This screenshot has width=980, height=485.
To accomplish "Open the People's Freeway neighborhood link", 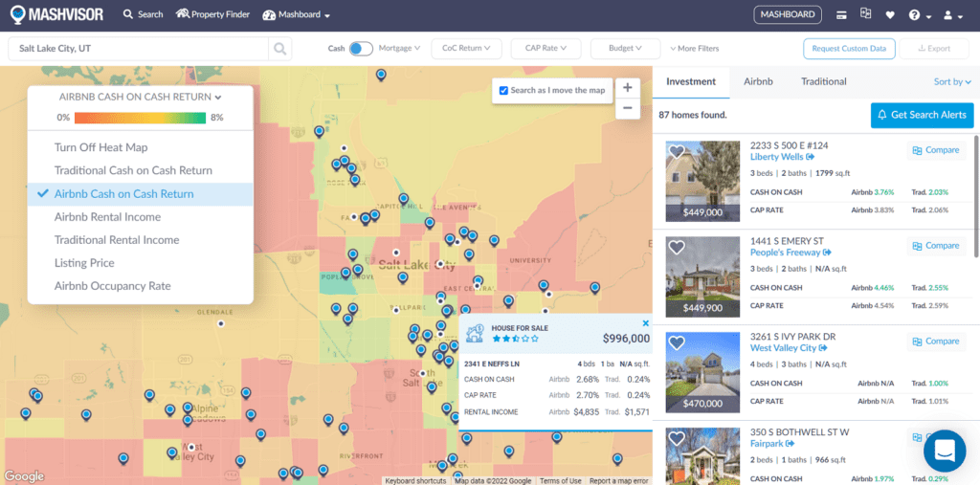I will coord(791,253).
